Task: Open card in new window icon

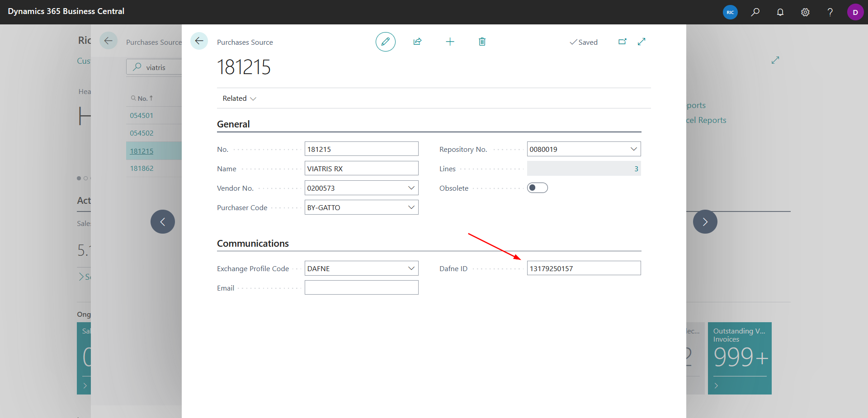Action: coord(623,42)
